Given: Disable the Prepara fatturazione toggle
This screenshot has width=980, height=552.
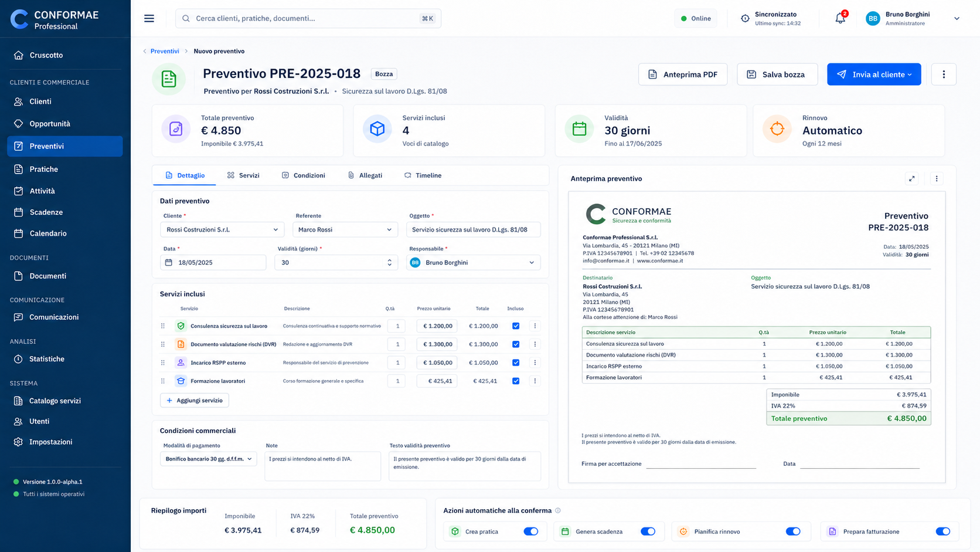Looking at the screenshot, I should [x=943, y=531].
